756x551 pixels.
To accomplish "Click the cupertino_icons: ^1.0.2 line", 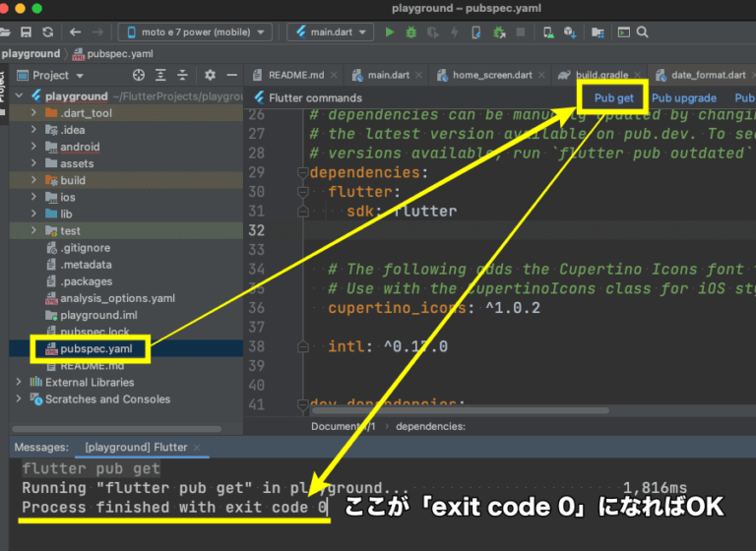I will pos(434,308).
